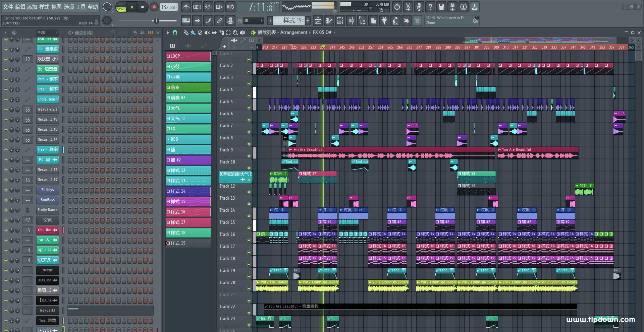Toggle mute light of FL Keys channel
Screen dimensions: 644x332
(x=6, y=190)
